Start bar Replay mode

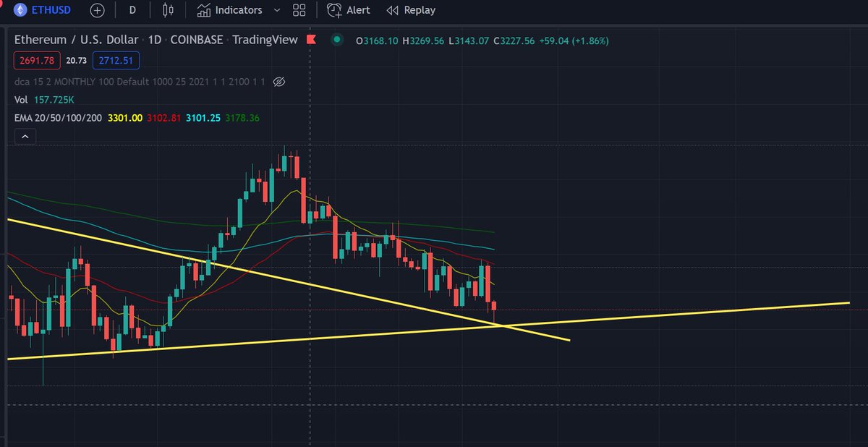click(x=411, y=10)
